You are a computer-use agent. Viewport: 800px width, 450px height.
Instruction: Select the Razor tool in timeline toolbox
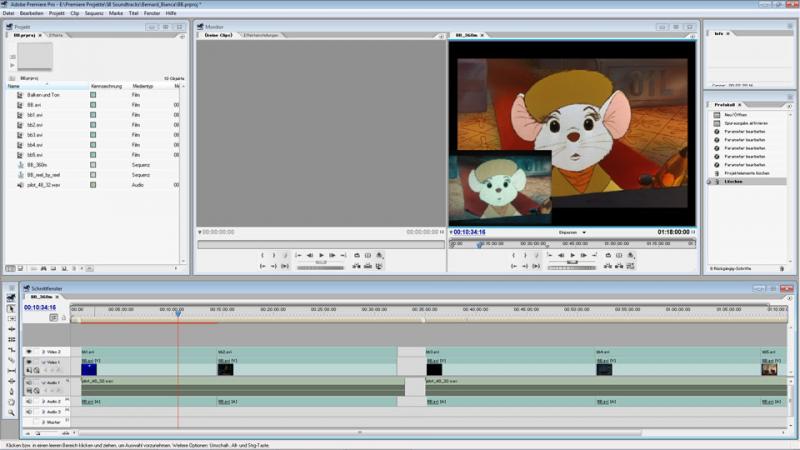[x=11, y=360]
